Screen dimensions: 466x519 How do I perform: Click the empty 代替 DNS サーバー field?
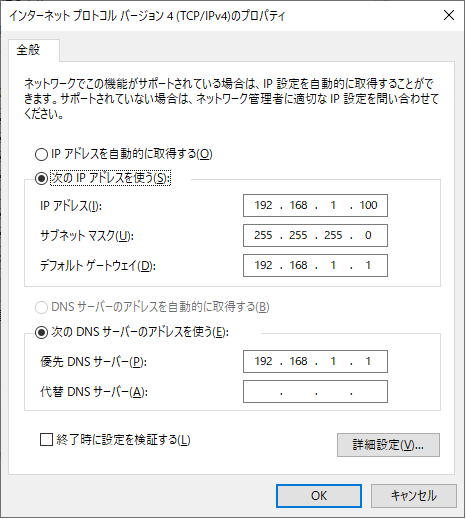(x=315, y=391)
